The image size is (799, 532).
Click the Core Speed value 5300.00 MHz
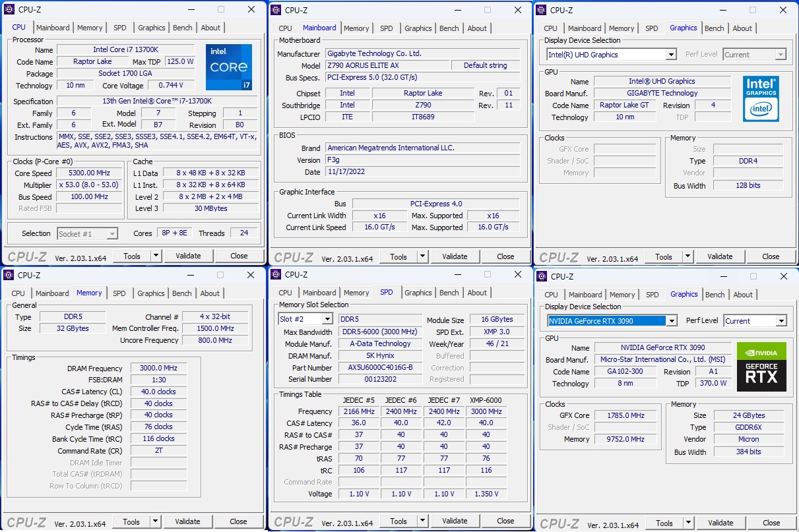pos(89,173)
